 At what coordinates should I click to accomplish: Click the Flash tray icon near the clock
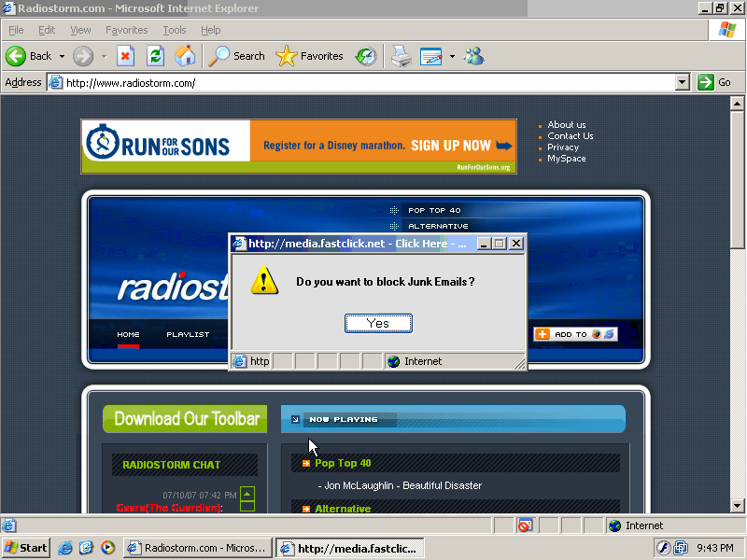663,548
